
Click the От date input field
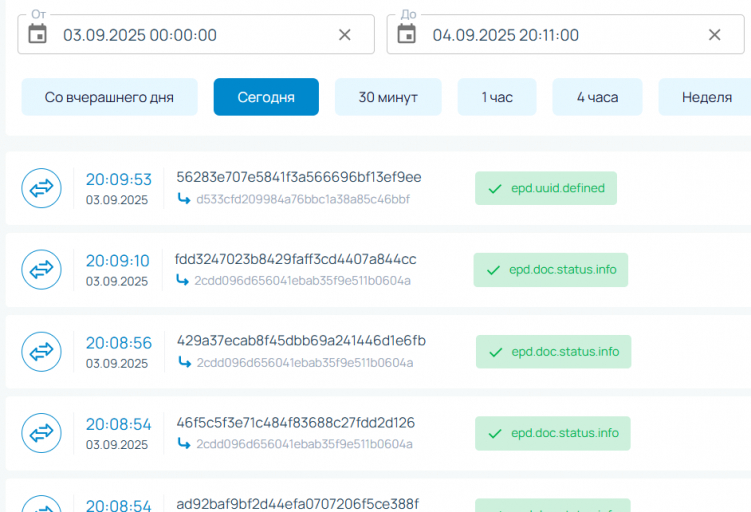point(196,34)
